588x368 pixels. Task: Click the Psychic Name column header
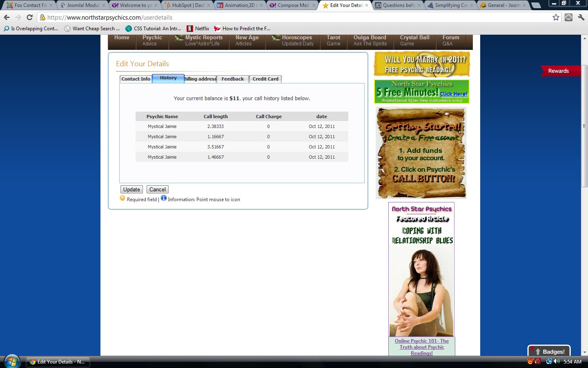click(162, 117)
